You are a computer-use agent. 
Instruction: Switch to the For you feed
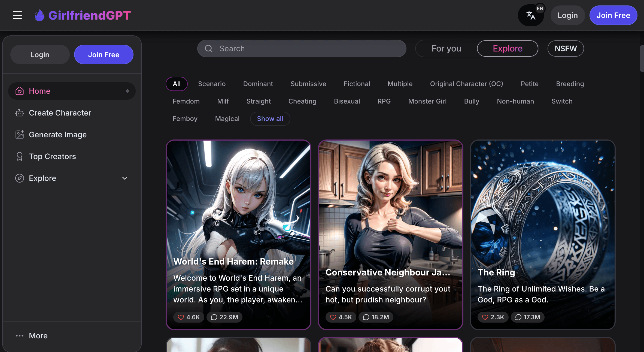point(446,48)
